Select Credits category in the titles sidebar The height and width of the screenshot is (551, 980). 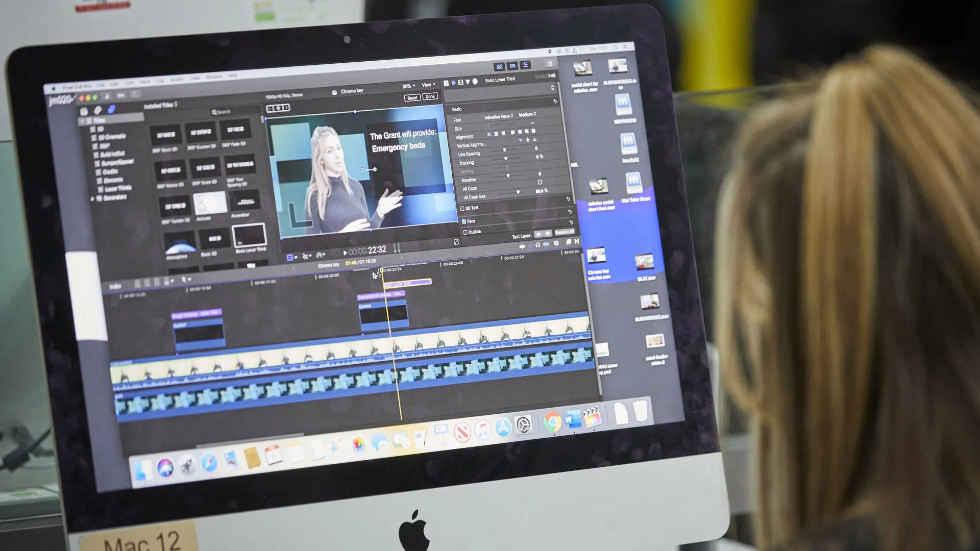coord(107,171)
